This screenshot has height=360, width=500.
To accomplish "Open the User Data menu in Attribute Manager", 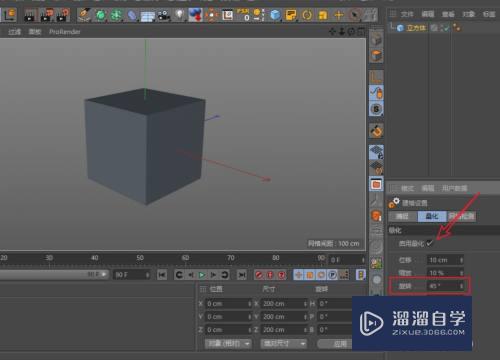I will tap(454, 188).
